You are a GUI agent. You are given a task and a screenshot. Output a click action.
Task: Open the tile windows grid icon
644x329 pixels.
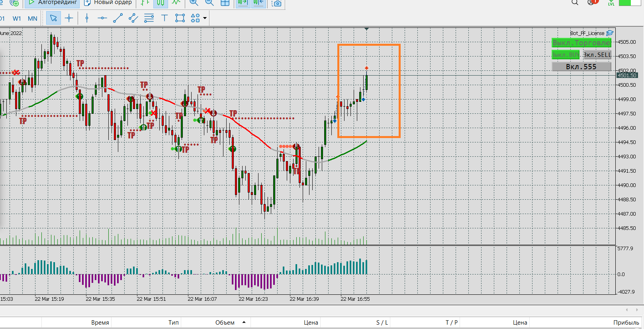coord(225,3)
